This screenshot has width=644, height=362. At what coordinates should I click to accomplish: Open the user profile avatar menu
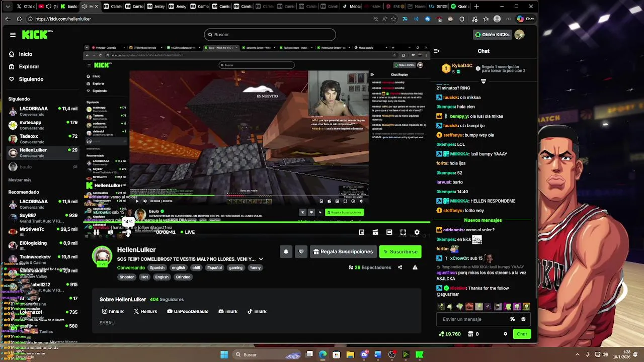(x=519, y=35)
